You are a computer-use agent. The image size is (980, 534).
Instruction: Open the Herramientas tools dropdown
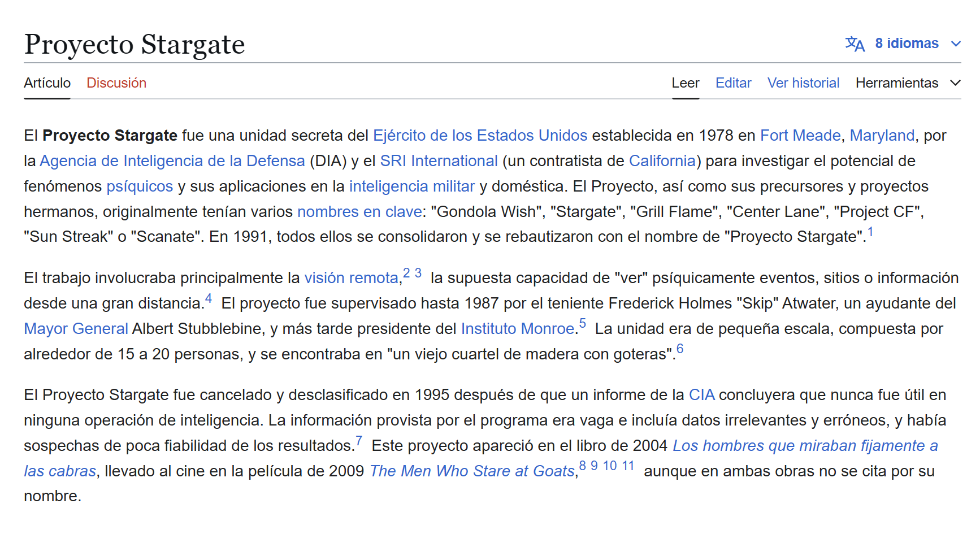(907, 83)
